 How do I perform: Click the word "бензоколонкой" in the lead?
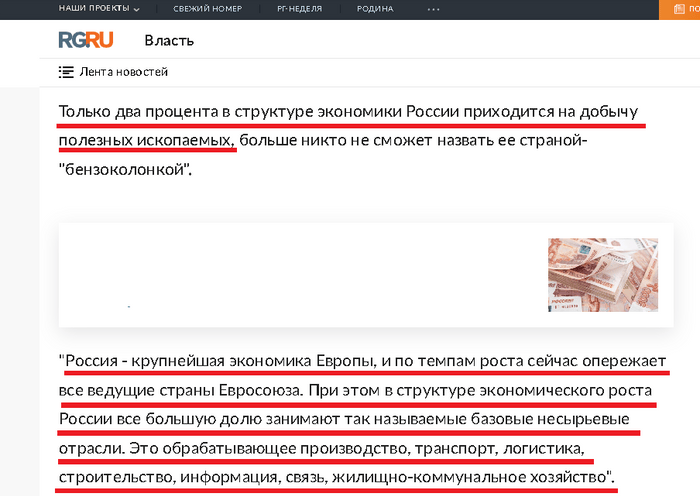click(x=123, y=168)
